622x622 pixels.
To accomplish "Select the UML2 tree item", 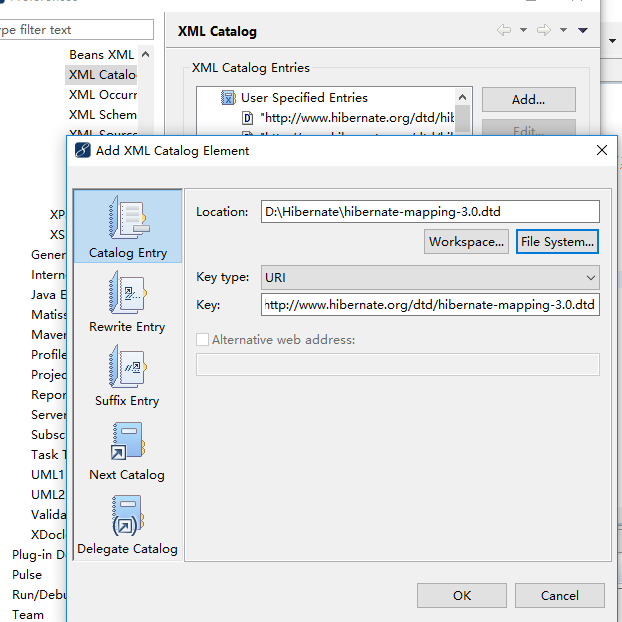I will [48, 494].
